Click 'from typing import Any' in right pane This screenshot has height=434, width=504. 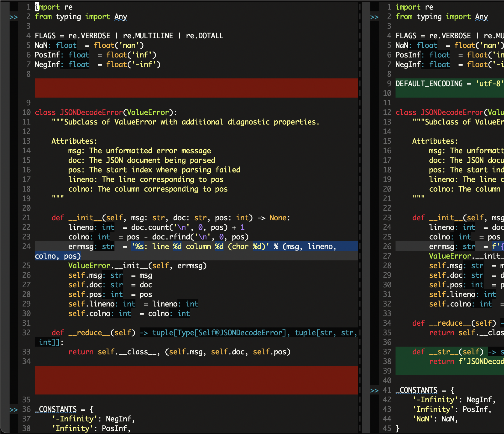(x=442, y=17)
